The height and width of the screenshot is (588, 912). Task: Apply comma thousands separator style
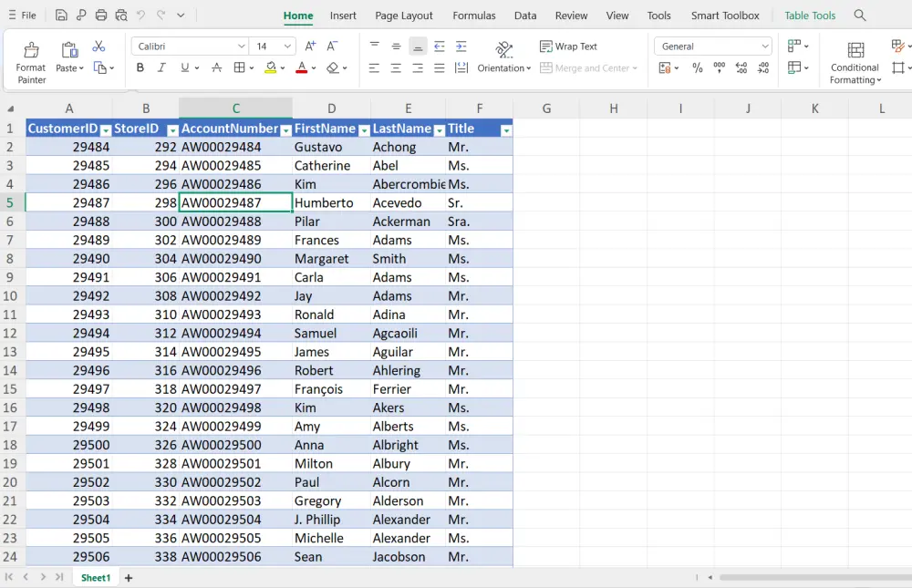720,68
